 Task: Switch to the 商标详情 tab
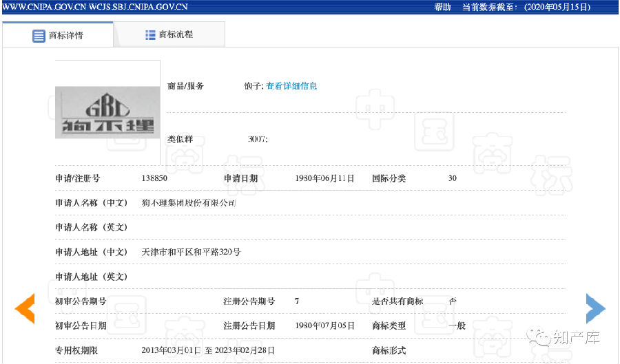[x=58, y=35]
